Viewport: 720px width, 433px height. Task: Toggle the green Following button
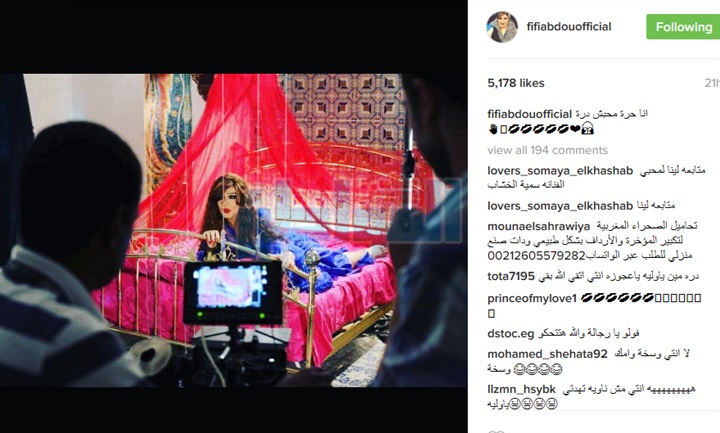[x=683, y=27]
